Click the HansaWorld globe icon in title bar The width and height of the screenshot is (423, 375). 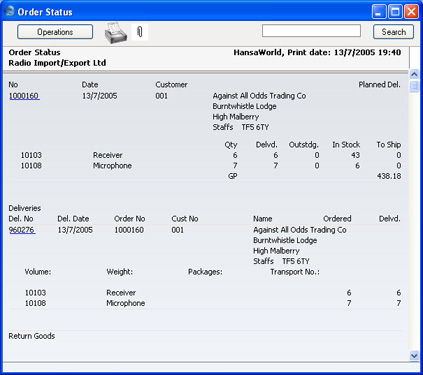coord(10,11)
